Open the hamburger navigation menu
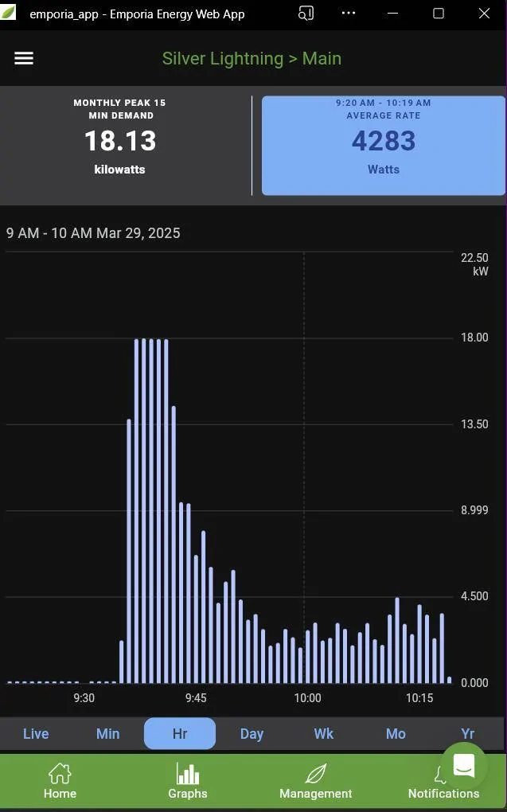Viewport: 507px width, 812px height. pos(24,58)
